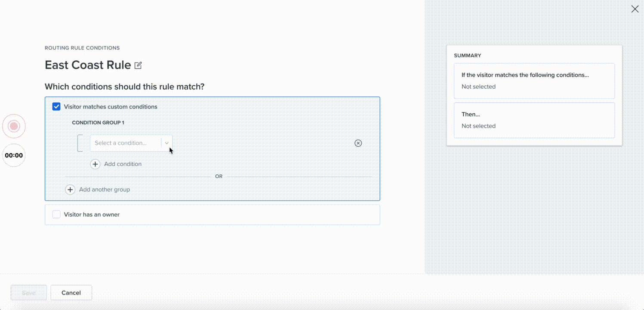
Task: Click the ROUTING RULE CONDITIONS heading
Action: pos(82,48)
